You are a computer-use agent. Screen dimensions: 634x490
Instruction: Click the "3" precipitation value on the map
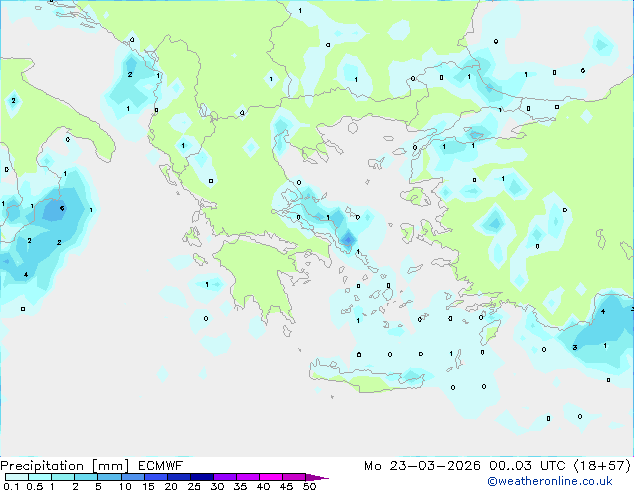575,347
